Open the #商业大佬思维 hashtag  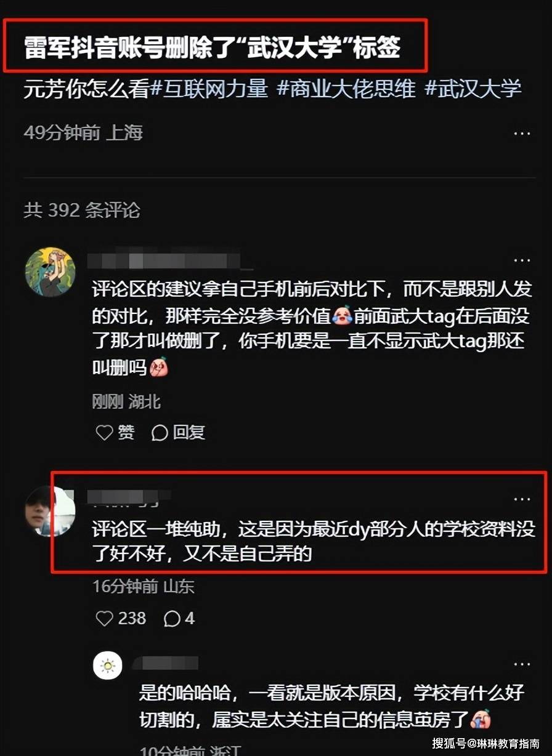[346, 89]
